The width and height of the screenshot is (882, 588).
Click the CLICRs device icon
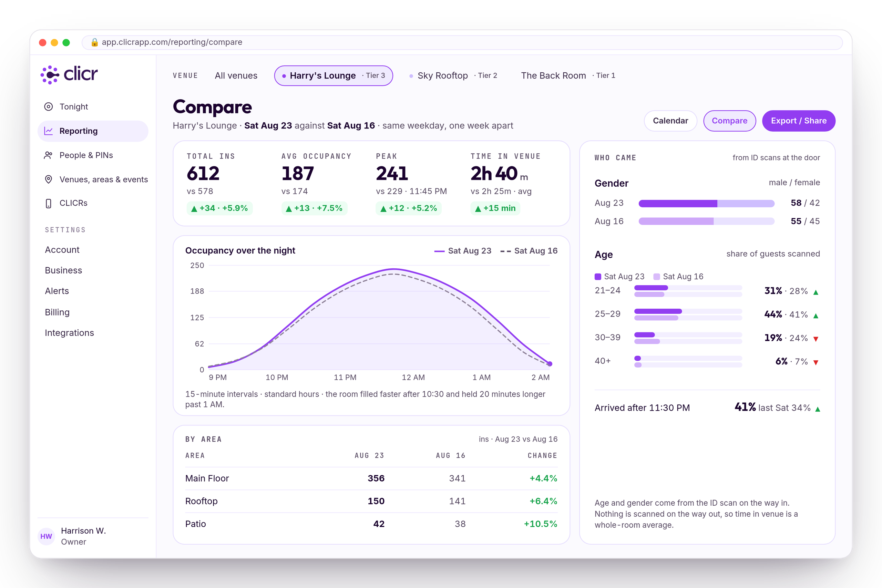pyautogui.click(x=48, y=203)
